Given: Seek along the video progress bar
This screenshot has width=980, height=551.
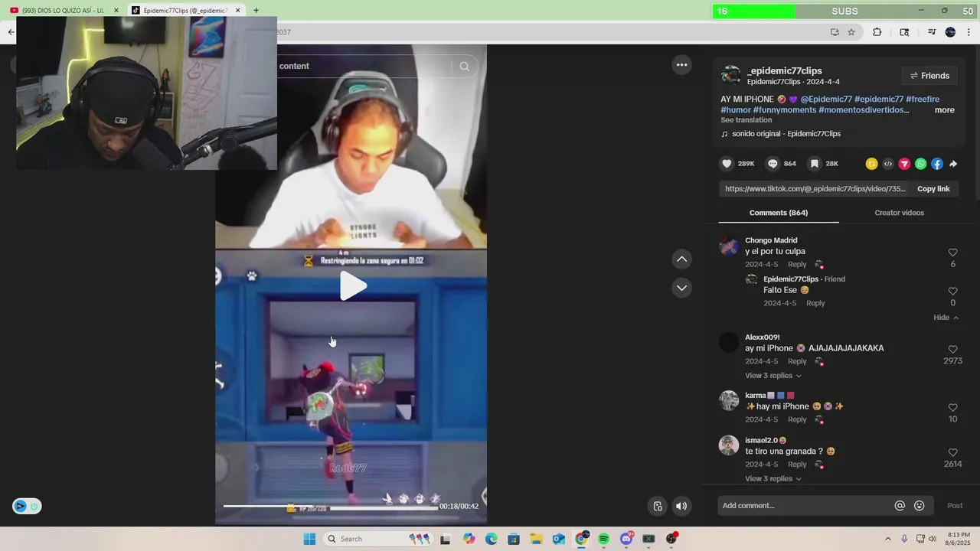Looking at the screenshot, I should coord(331,507).
